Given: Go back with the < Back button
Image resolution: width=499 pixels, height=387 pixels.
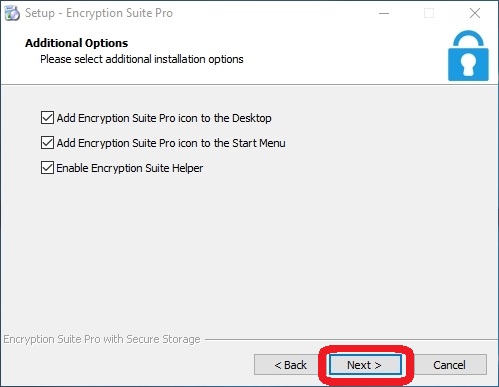Looking at the screenshot, I should (x=291, y=365).
